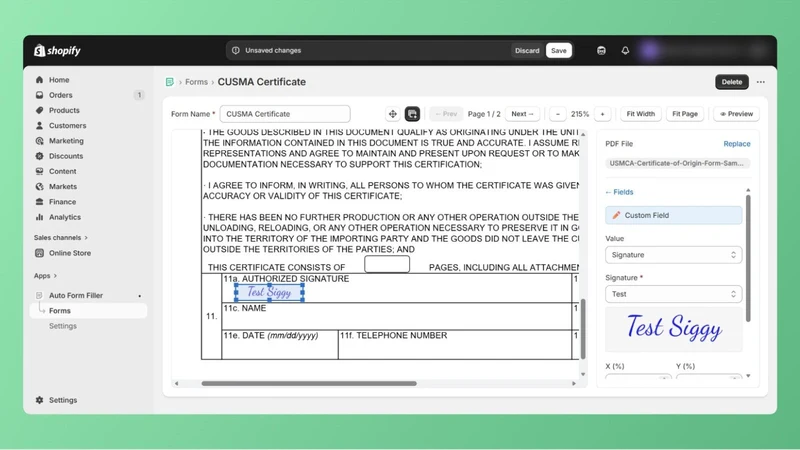
Task: Discard unsaved changes
Action: point(527,51)
